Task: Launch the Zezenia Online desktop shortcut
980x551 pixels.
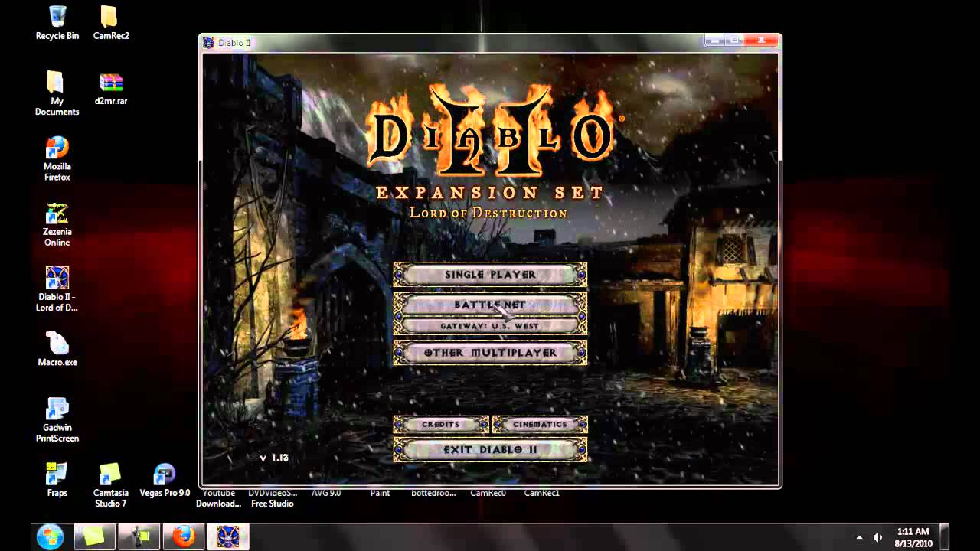Action: coord(57,224)
